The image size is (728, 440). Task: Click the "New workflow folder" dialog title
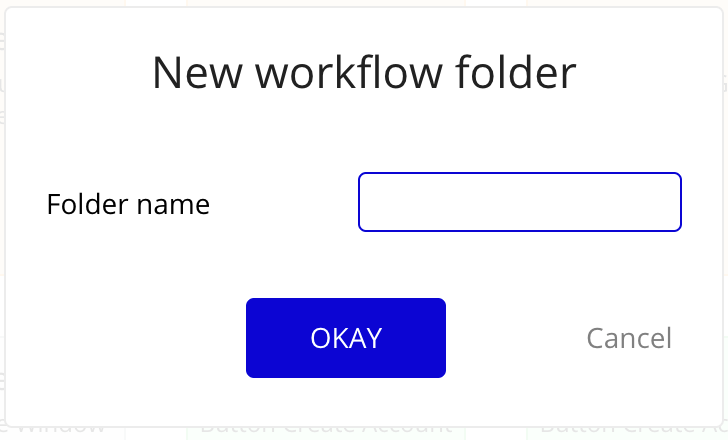pos(364,74)
